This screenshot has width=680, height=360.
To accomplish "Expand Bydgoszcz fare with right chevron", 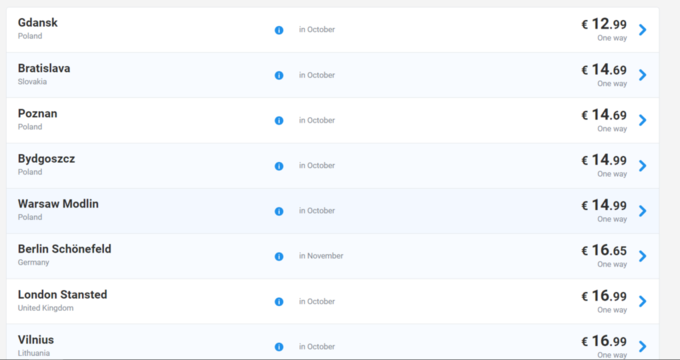I will 643,166.
